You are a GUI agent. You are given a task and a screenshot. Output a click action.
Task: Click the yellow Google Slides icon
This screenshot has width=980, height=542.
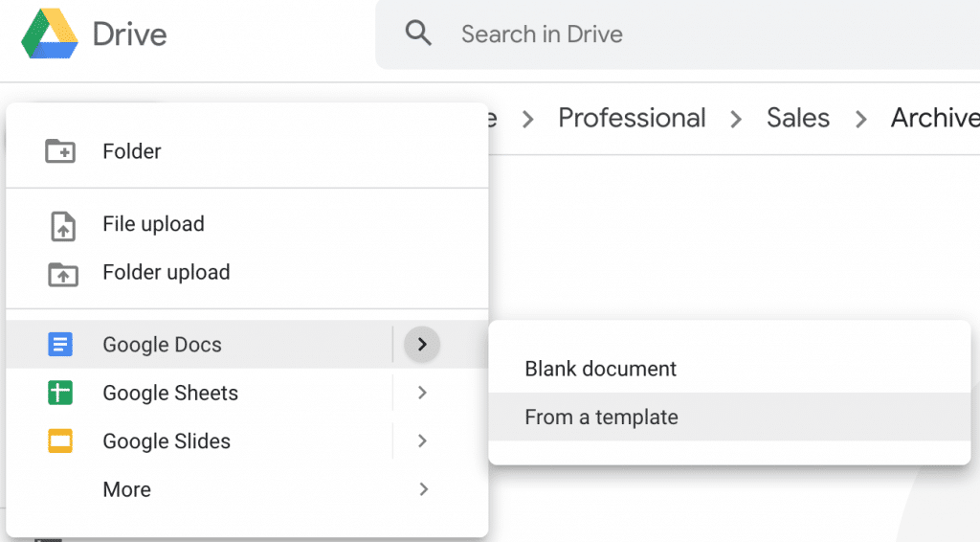60,441
